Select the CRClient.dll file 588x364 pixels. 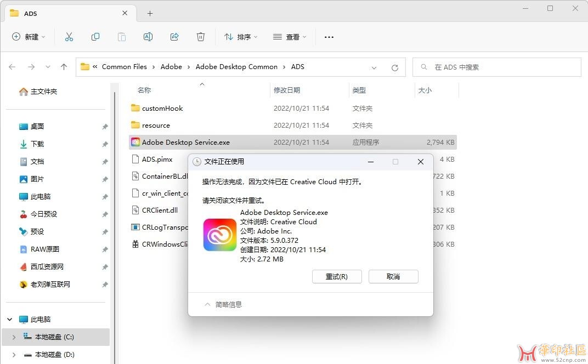160,211
